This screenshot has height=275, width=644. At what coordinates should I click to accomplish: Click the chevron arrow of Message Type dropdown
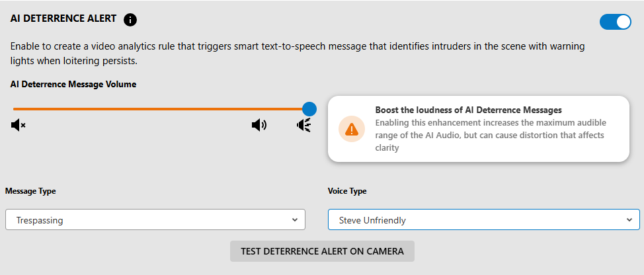[x=294, y=219]
